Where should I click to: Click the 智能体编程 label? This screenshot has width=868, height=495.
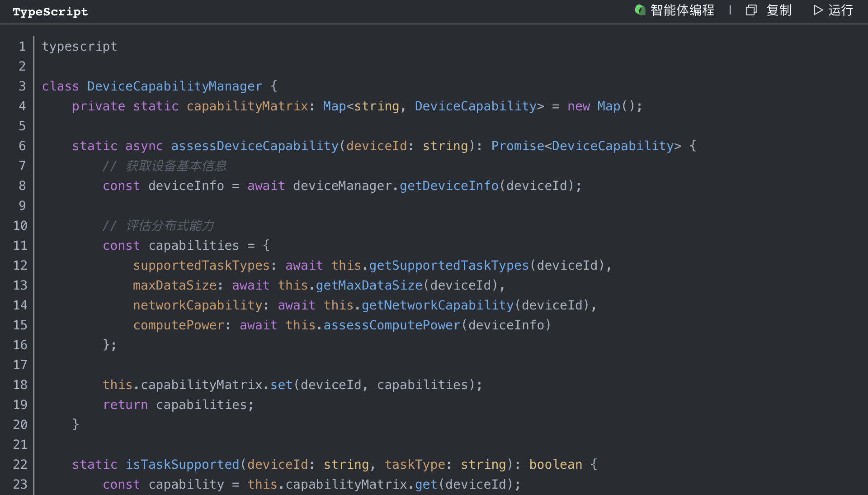click(682, 10)
